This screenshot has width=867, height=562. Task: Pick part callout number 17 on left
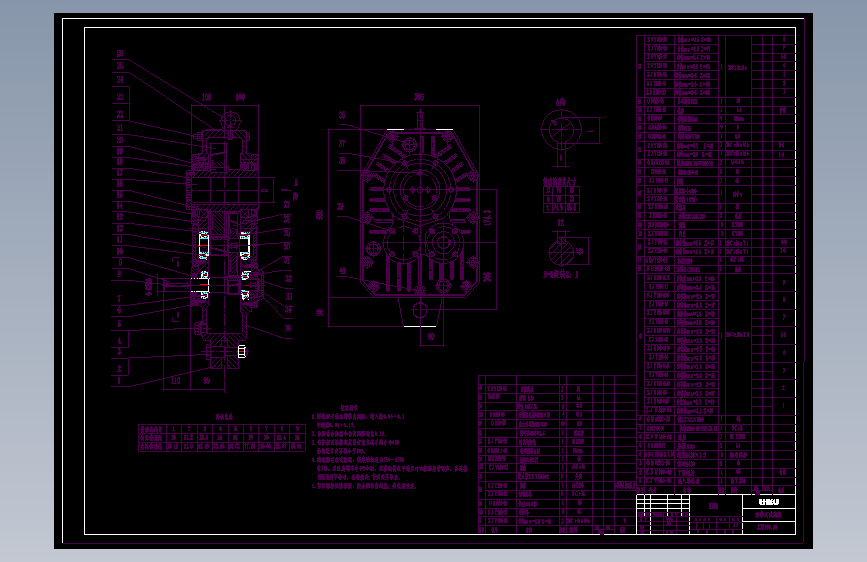[x=120, y=173]
